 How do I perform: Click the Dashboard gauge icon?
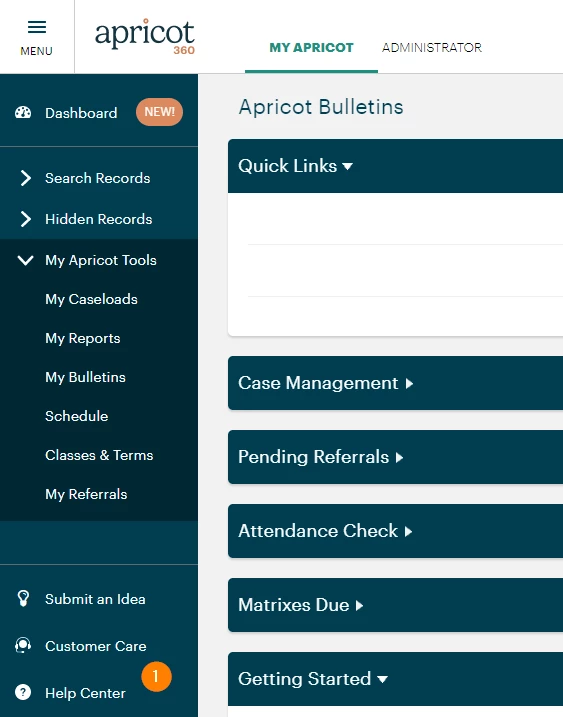tap(23, 112)
